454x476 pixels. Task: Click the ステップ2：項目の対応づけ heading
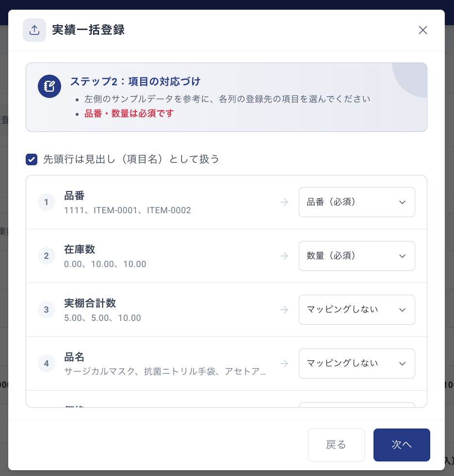135,81
